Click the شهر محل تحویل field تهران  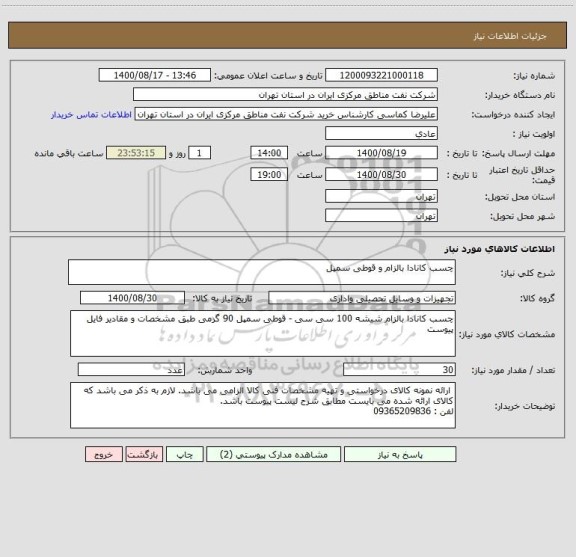point(381,216)
